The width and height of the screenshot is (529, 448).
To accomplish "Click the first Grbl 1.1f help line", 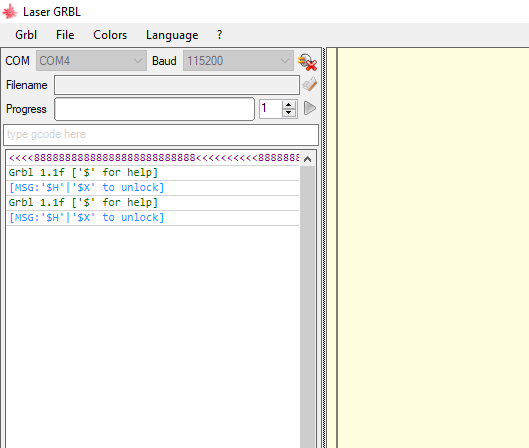I will point(152,173).
